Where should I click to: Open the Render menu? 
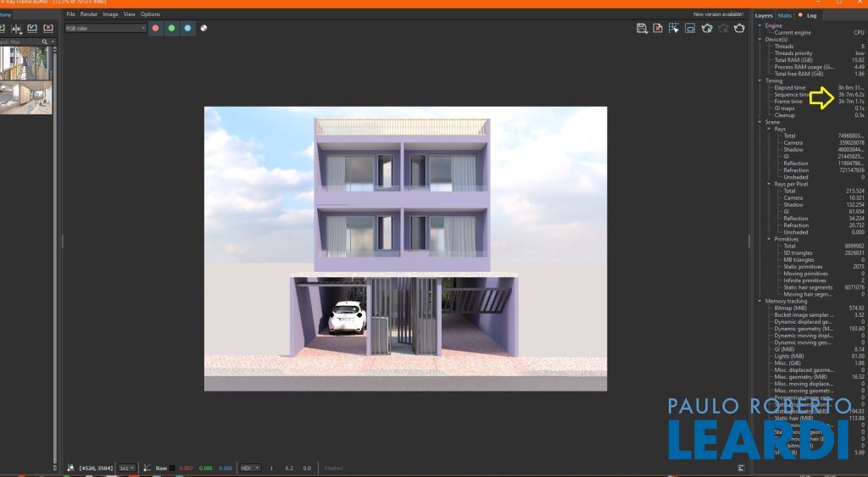88,14
